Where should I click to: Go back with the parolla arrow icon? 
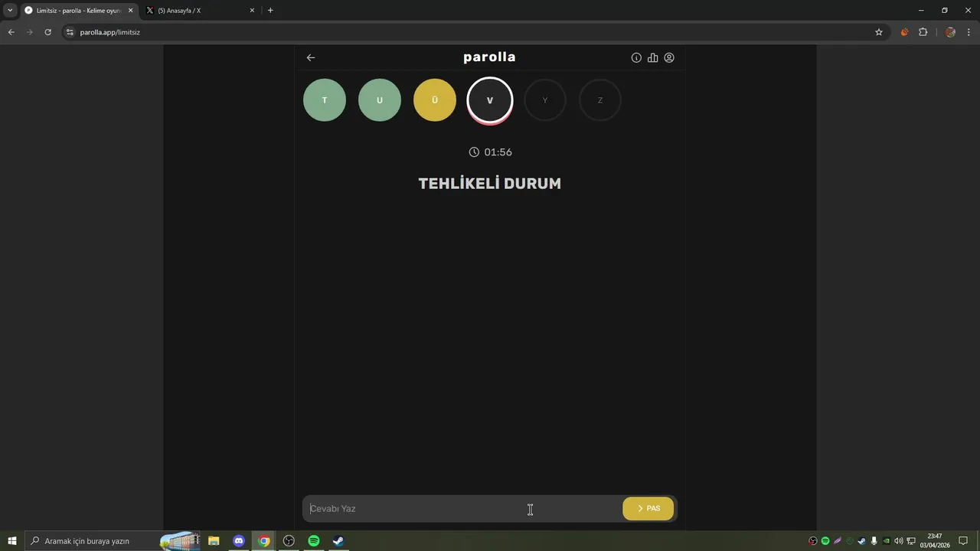pos(311,57)
